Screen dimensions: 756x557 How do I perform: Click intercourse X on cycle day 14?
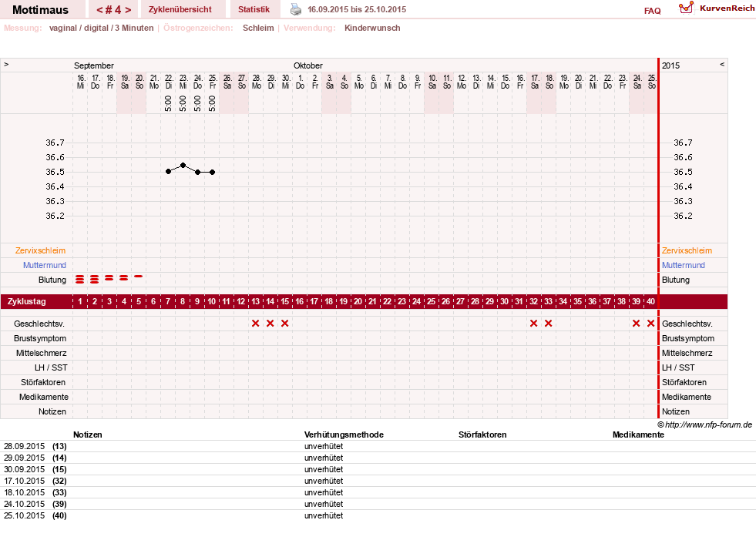pos(270,324)
